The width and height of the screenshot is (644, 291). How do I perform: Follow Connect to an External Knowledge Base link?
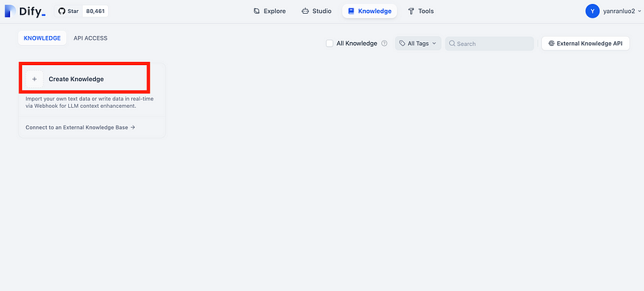click(x=80, y=127)
